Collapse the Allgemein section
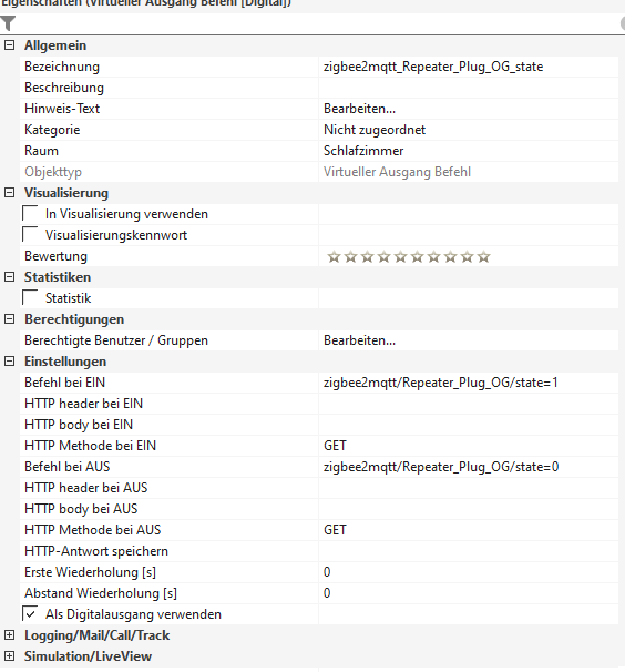The height and width of the screenshot is (672, 625). coord(9,45)
